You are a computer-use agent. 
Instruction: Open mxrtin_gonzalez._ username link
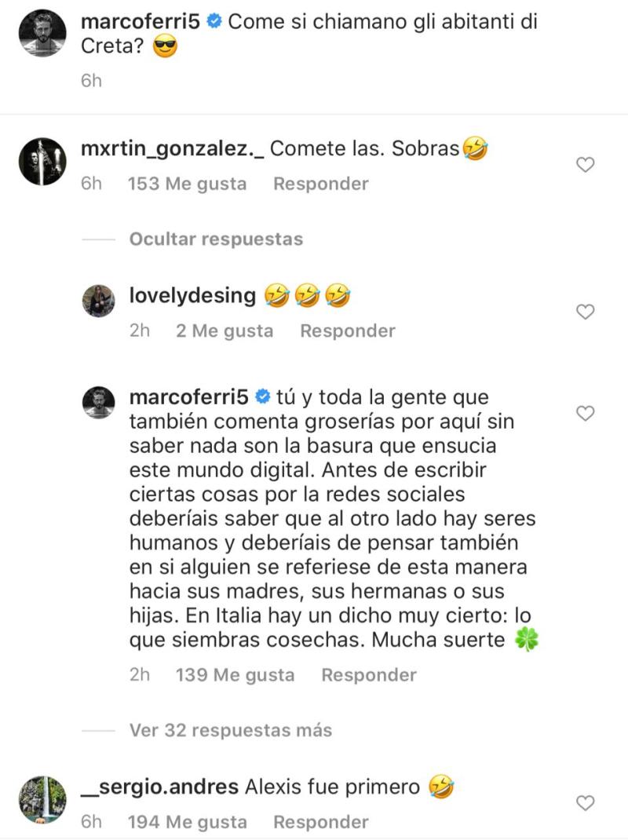(173, 148)
